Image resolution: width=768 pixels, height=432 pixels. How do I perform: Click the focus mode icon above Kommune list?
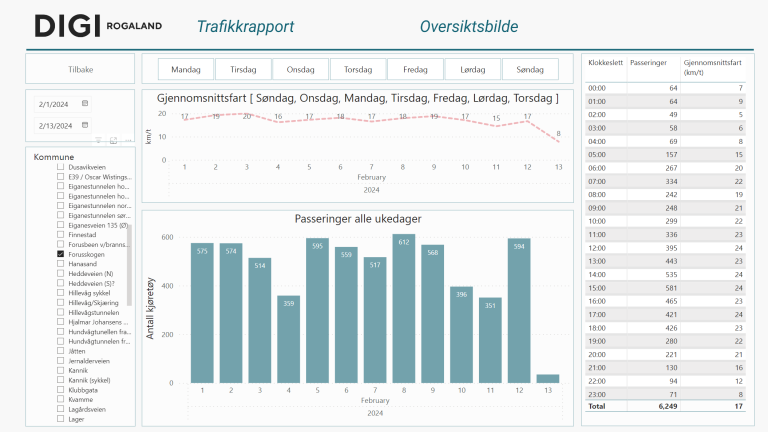[113, 141]
